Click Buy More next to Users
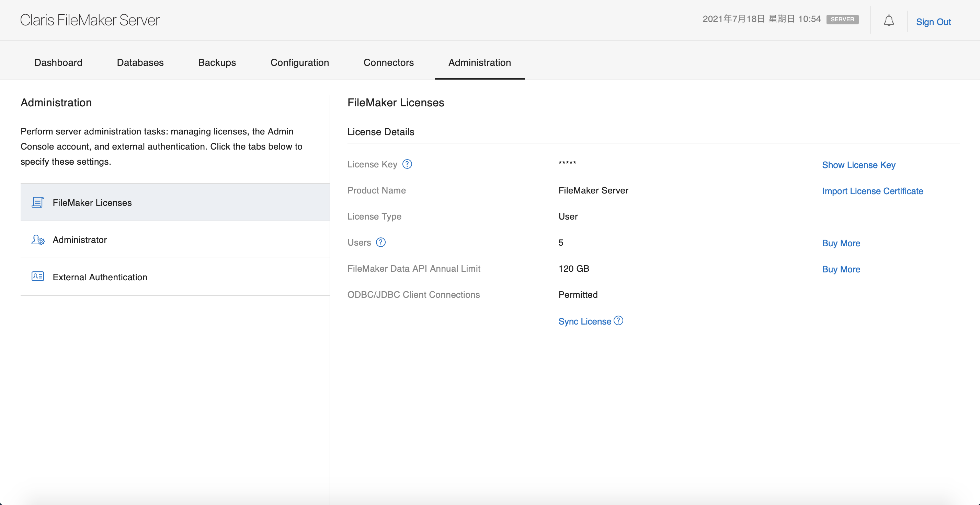Image resolution: width=980 pixels, height=505 pixels. (x=841, y=243)
